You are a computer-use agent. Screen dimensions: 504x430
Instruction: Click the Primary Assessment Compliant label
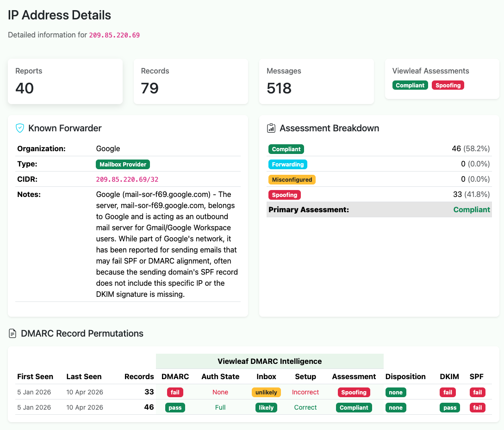472,209
